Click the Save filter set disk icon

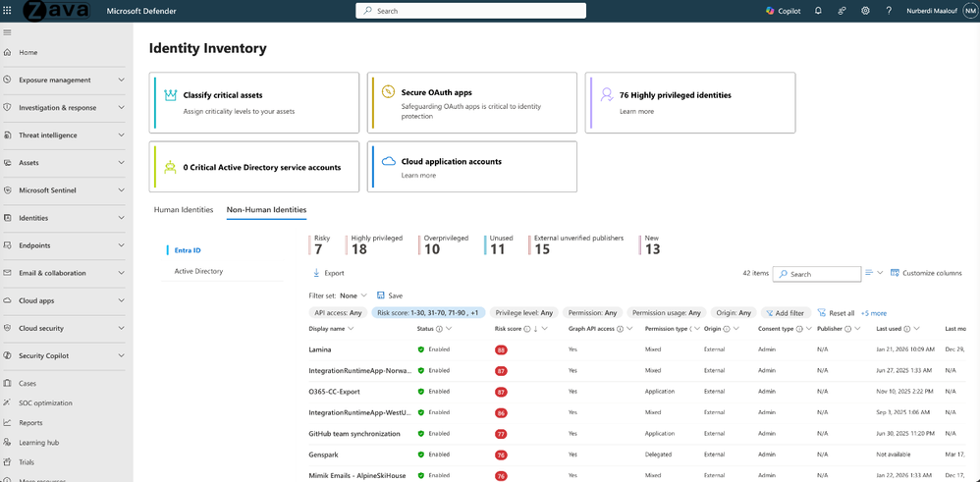pos(380,295)
